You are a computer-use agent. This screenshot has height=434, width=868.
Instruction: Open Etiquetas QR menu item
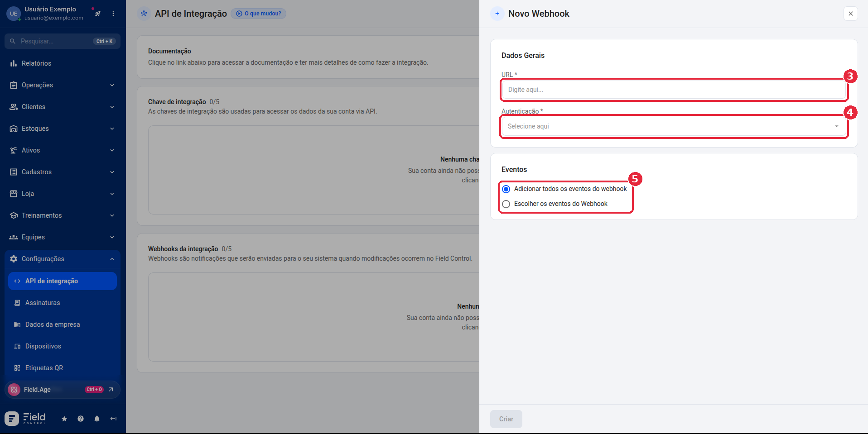[63, 368]
